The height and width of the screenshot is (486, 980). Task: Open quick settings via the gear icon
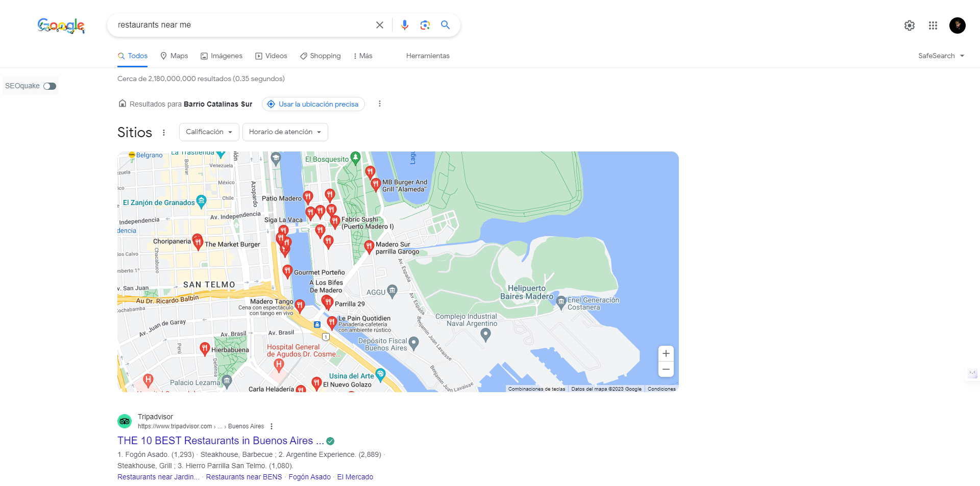909,25
